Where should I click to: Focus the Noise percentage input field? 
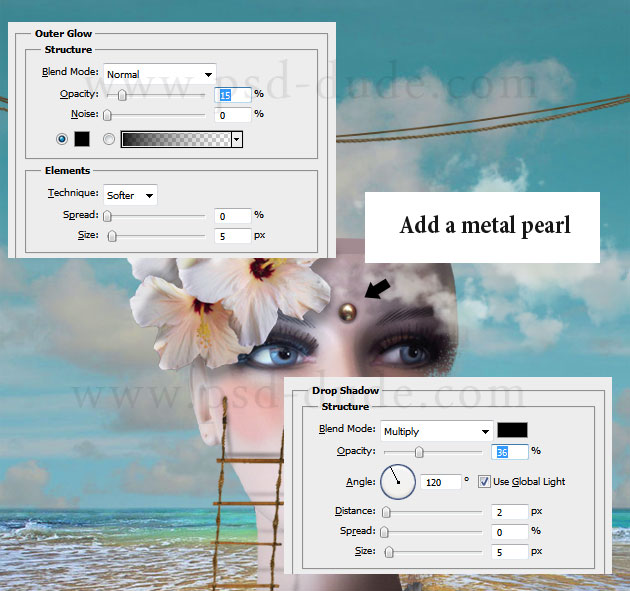(233, 115)
